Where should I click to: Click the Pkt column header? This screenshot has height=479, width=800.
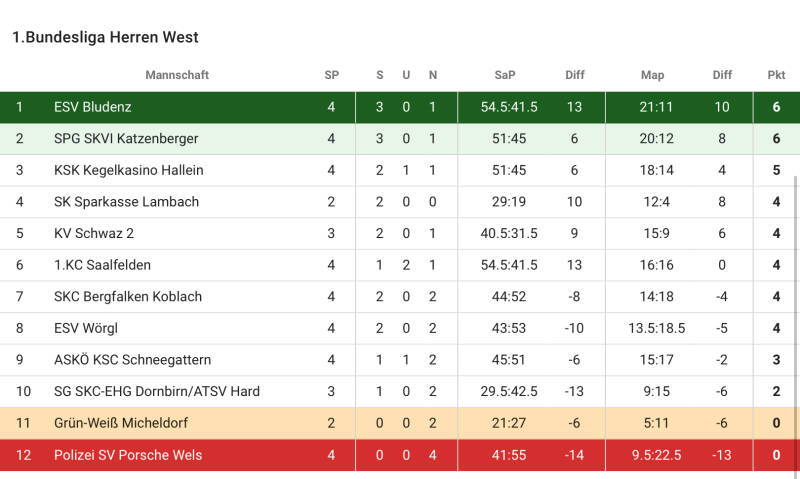pyautogui.click(x=776, y=75)
